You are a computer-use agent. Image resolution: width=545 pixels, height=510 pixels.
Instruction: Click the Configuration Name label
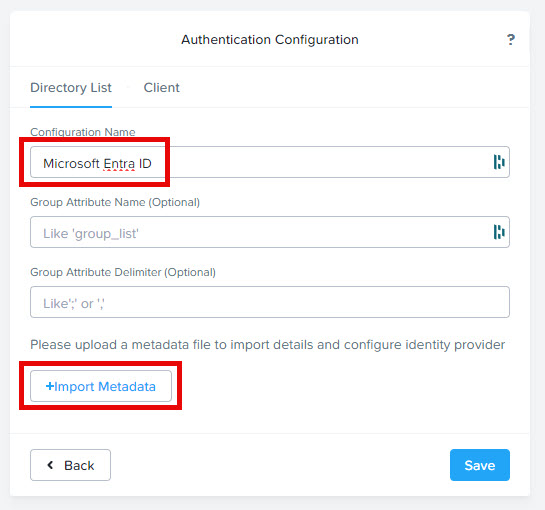tap(83, 132)
